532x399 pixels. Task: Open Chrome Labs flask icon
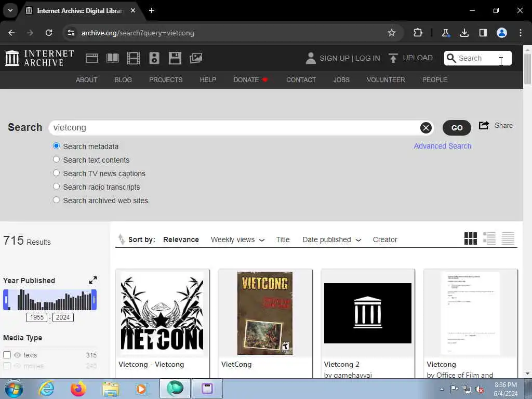[445, 33]
